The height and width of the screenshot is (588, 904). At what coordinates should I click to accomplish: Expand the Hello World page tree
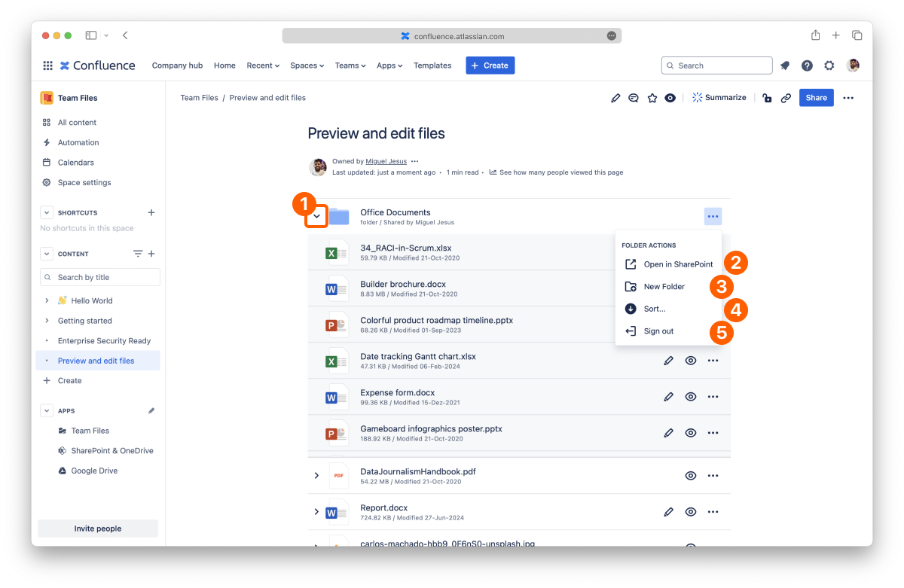pos(47,300)
